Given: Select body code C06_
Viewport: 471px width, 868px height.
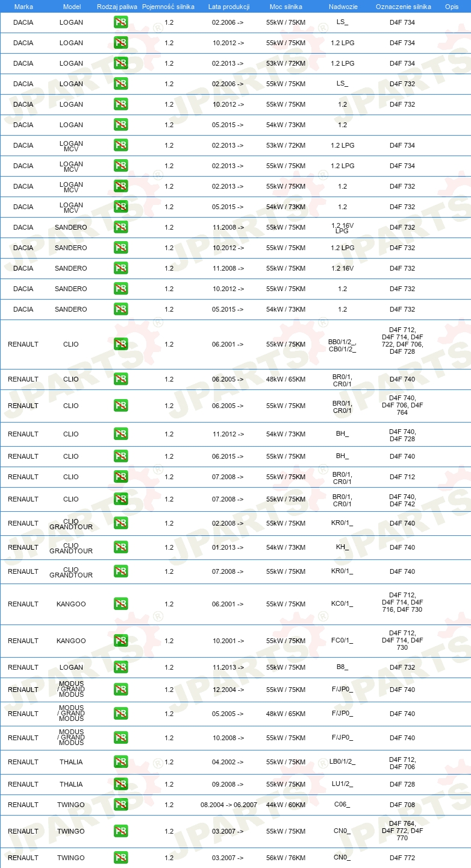Looking at the screenshot, I should [x=342, y=805].
